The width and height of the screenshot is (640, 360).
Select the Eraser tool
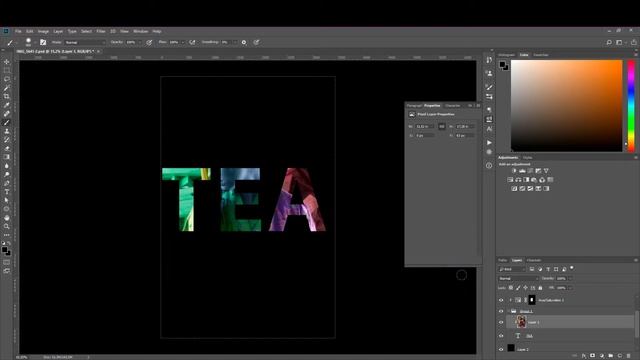tap(7, 148)
